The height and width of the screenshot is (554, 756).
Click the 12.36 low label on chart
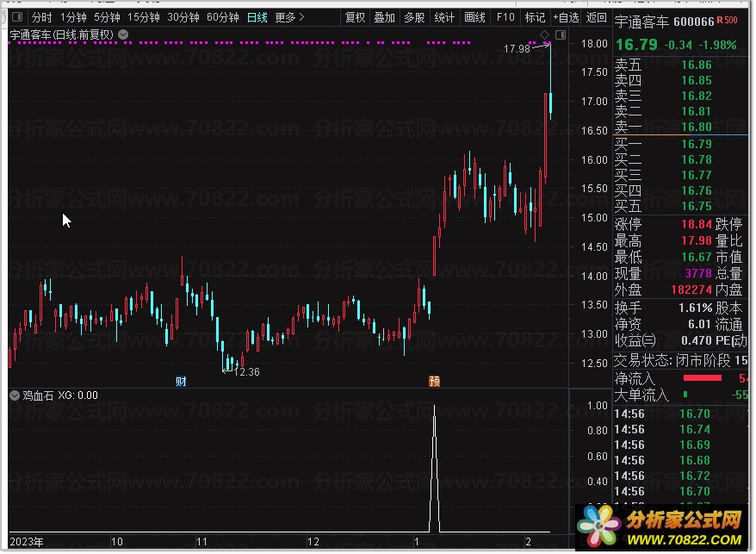(247, 372)
